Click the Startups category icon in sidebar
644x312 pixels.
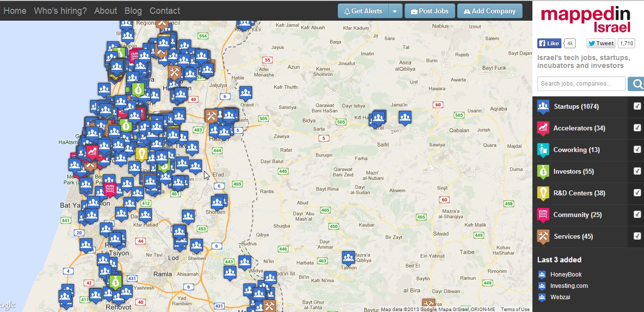(x=543, y=107)
